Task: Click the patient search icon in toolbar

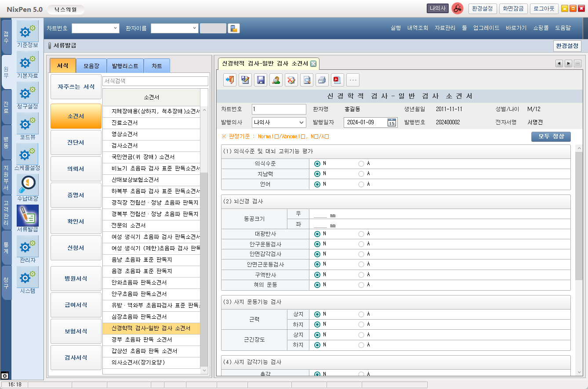Action: pyautogui.click(x=276, y=80)
